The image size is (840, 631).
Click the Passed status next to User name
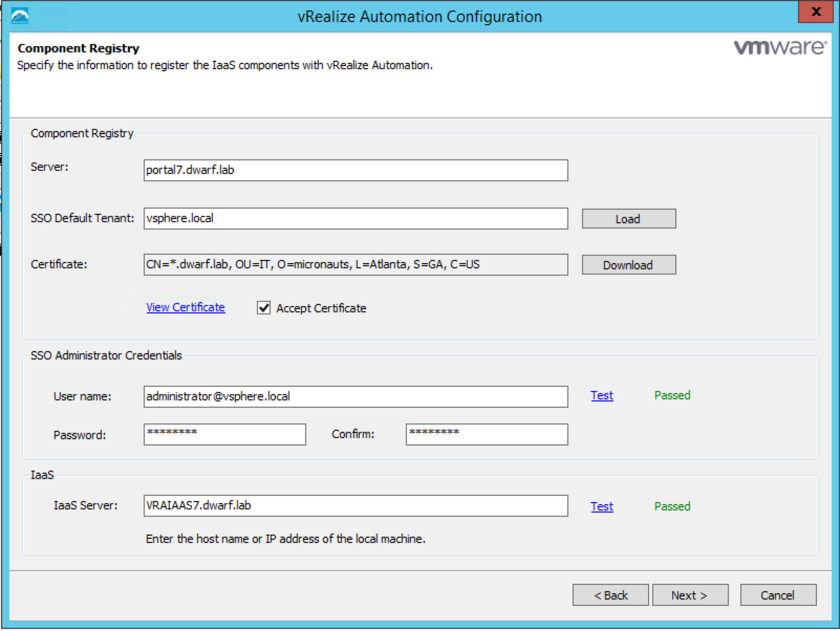click(x=672, y=395)
